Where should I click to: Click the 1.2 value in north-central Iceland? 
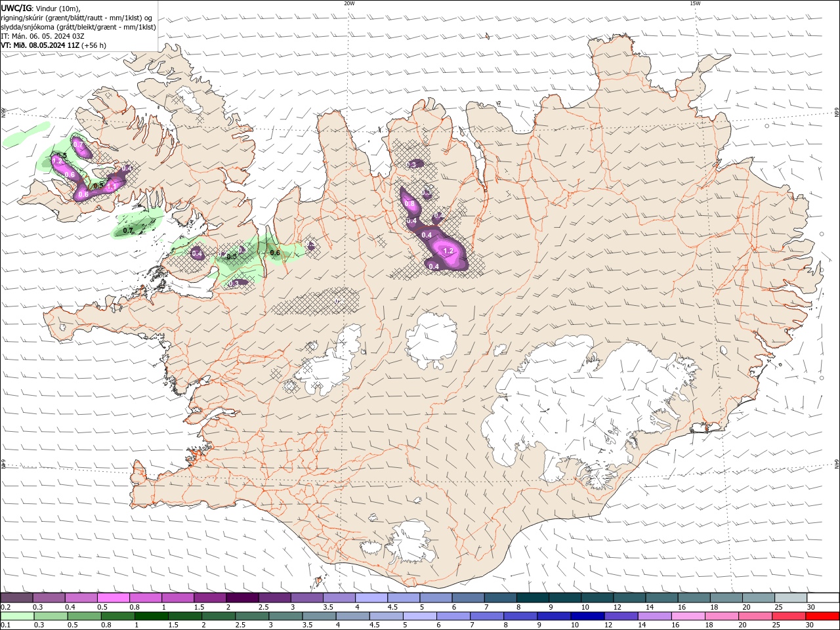click(448, 251)
